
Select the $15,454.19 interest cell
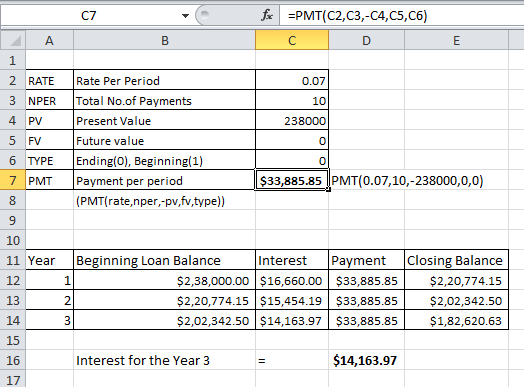292,300
